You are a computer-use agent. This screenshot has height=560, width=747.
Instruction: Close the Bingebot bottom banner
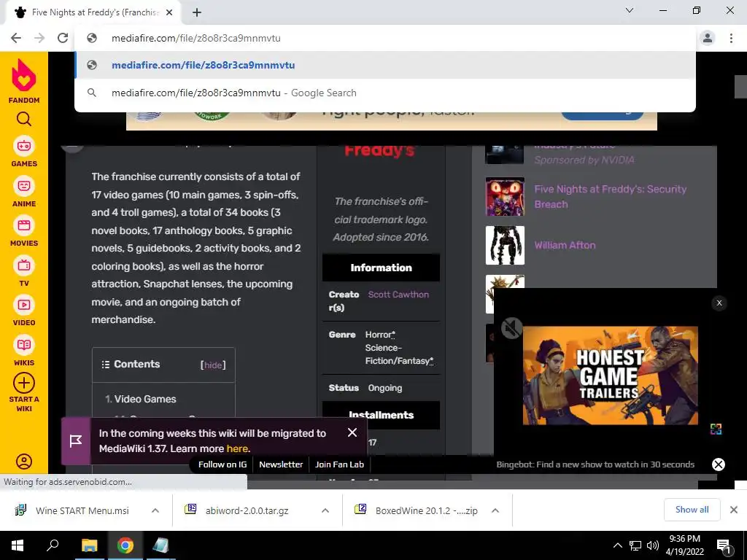coord(719,464)
